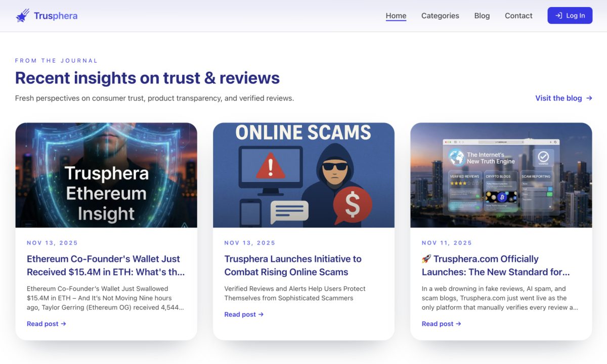The image size is (607, 364).
Task: Click the Trusphera.com launch card thumbnail
Action: pos(501,174)
